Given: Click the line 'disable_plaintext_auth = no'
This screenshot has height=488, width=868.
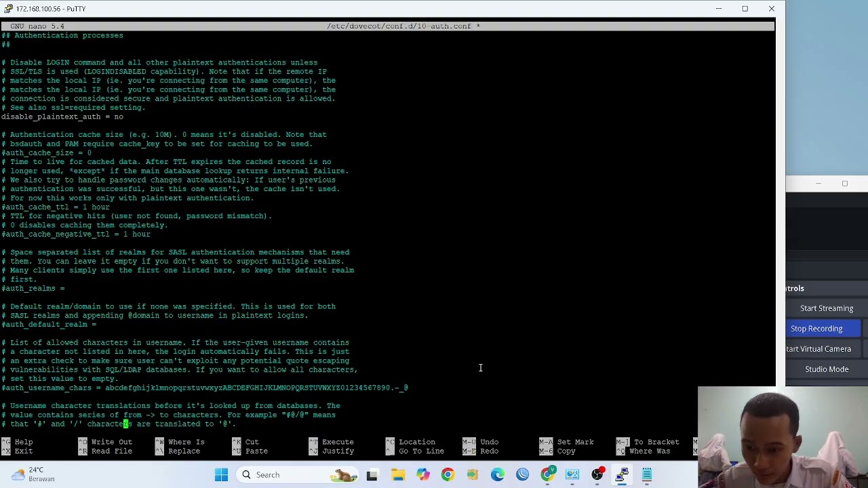Looking at the screenshot, I should pos(62,117).
